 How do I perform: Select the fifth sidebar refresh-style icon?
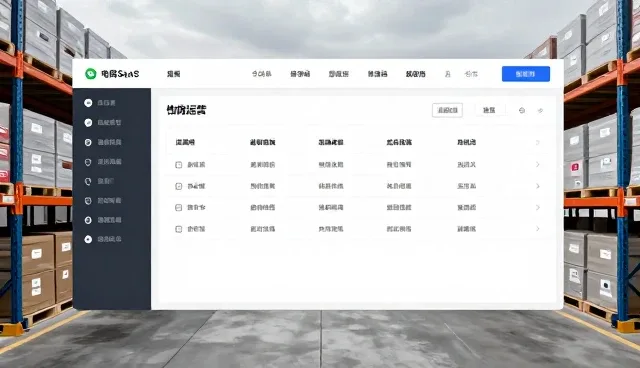tap(88, 181)
